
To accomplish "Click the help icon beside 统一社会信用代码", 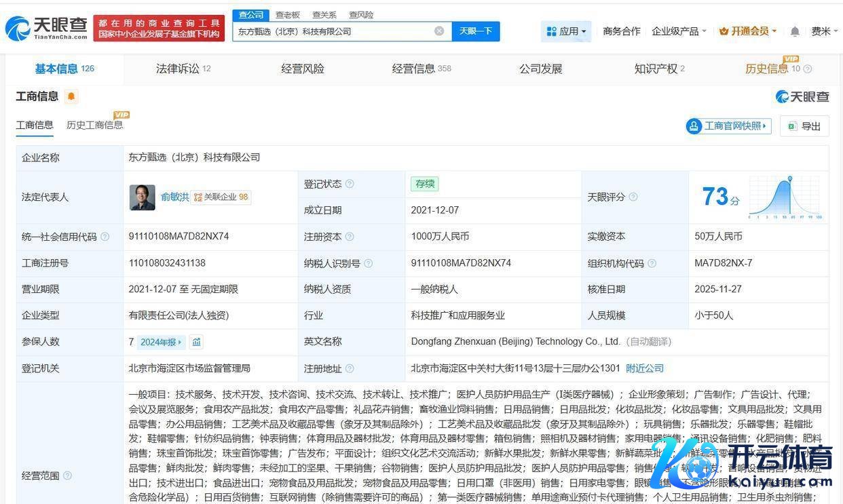I will (105, 237).
